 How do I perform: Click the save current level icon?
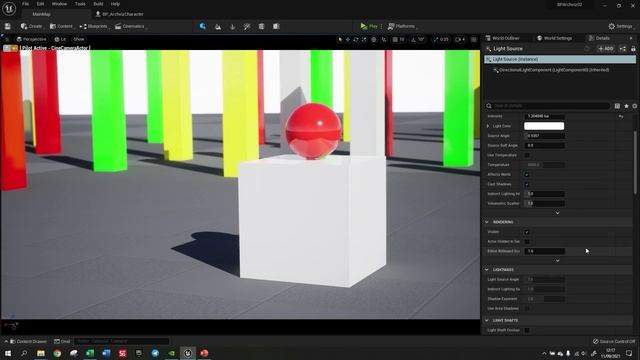click(8, 26)
